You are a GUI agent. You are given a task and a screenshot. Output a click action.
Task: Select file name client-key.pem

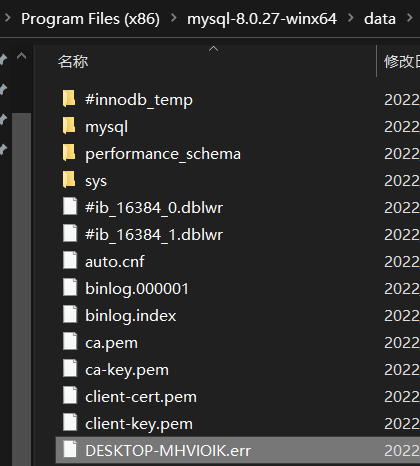coord(139,424)
